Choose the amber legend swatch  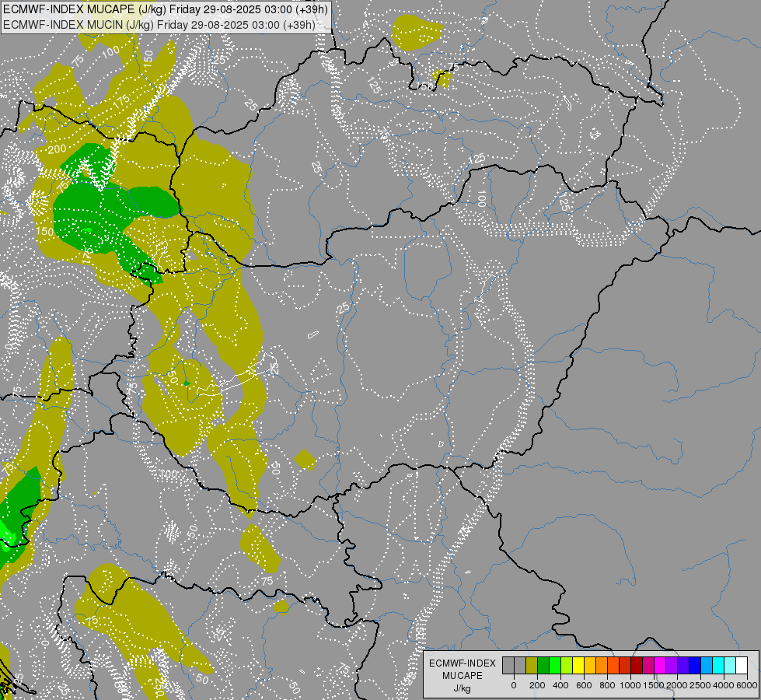pos(590,665)
